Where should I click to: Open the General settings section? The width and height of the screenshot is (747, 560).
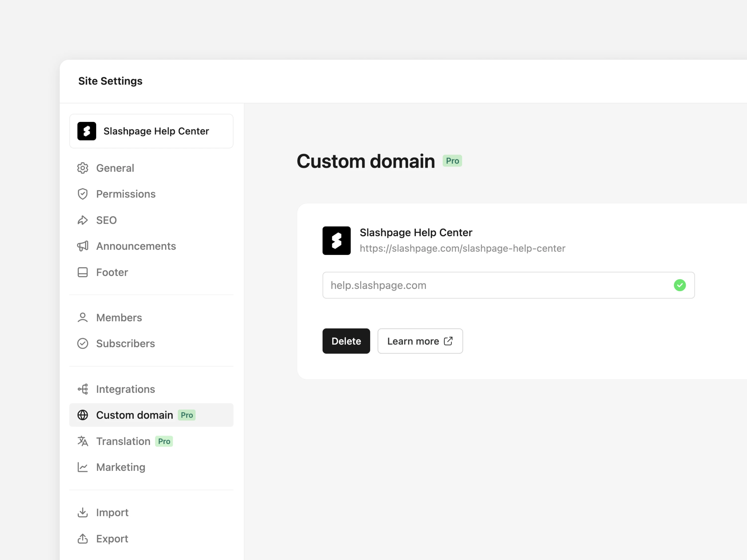[151, 168]
